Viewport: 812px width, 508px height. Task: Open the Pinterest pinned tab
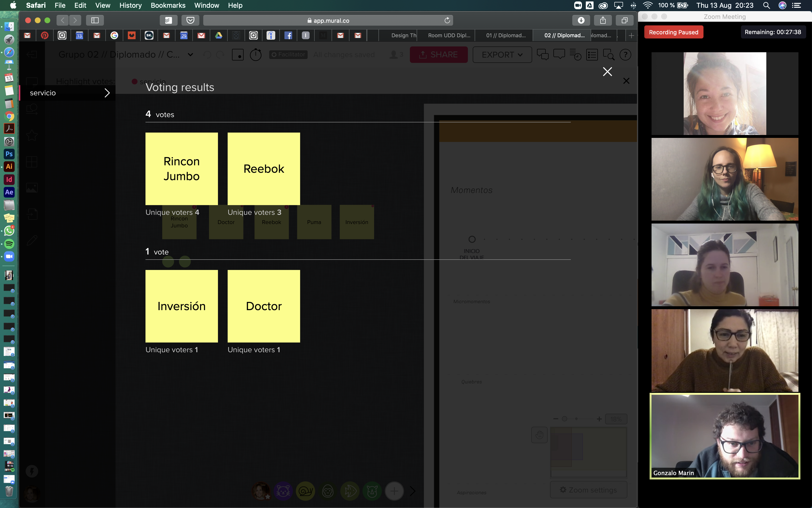(x=45, y=35)
